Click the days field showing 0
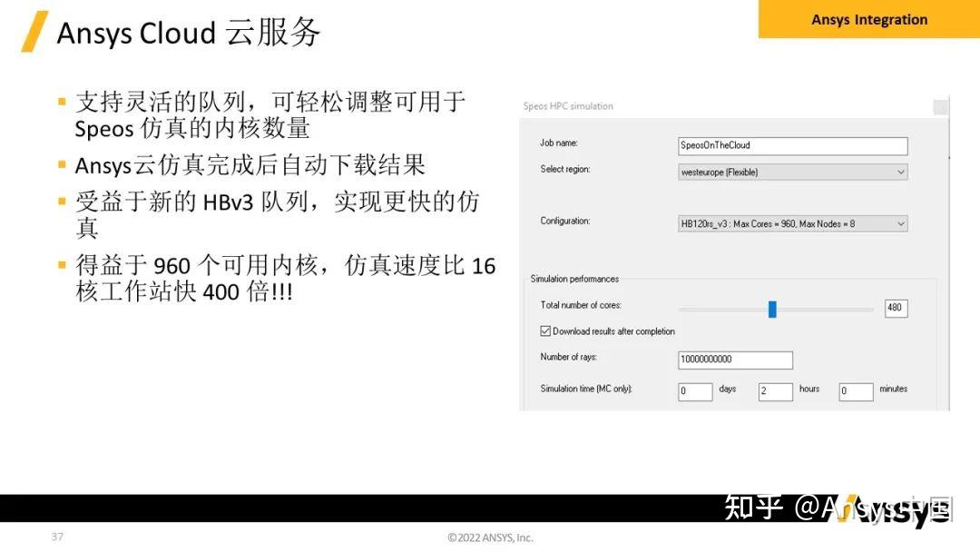 694,391
